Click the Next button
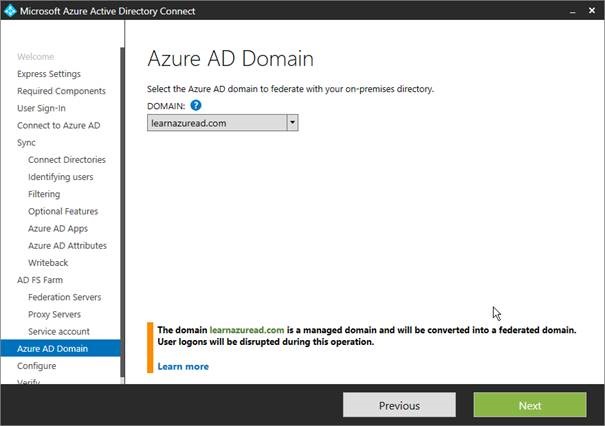The image size is (605, 426). (x=530, y=405)
